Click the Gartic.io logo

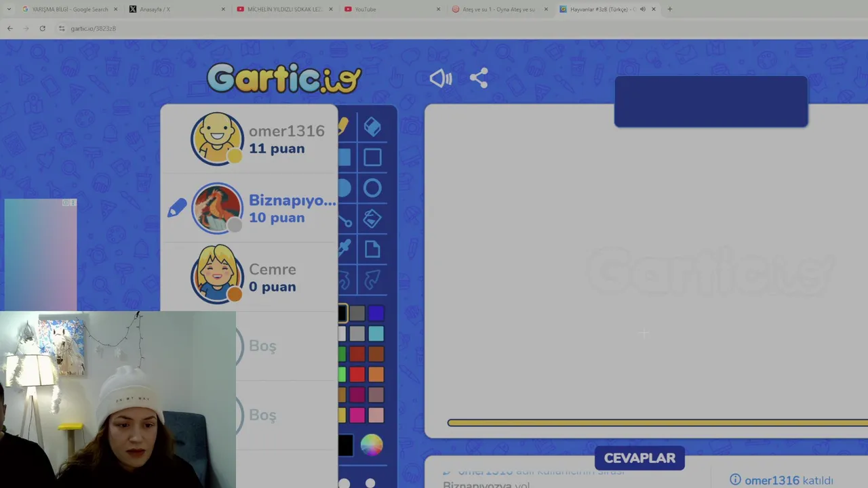tap(283, 79)
